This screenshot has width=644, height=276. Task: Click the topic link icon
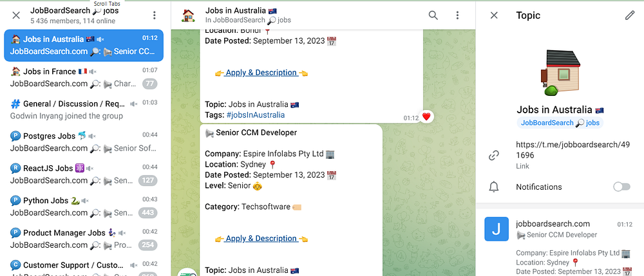click(494, 156)
